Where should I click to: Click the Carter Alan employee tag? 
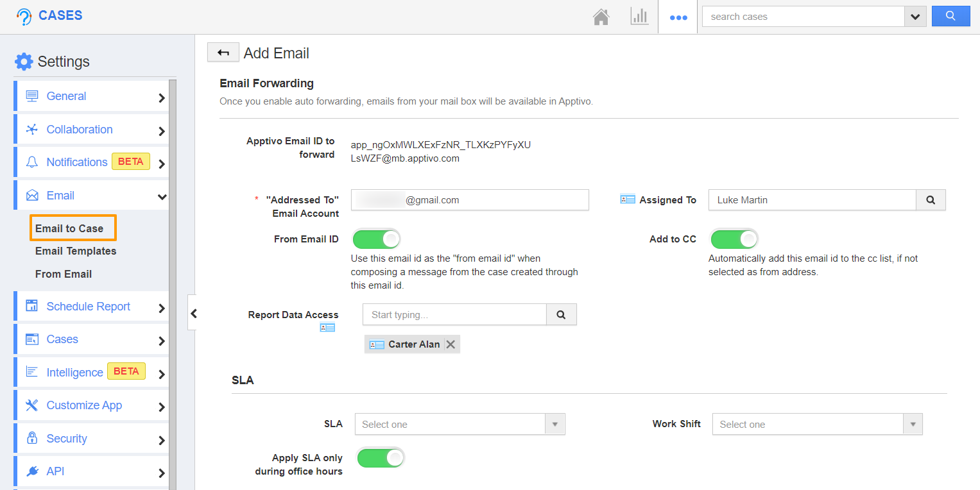tap(412, 344)
